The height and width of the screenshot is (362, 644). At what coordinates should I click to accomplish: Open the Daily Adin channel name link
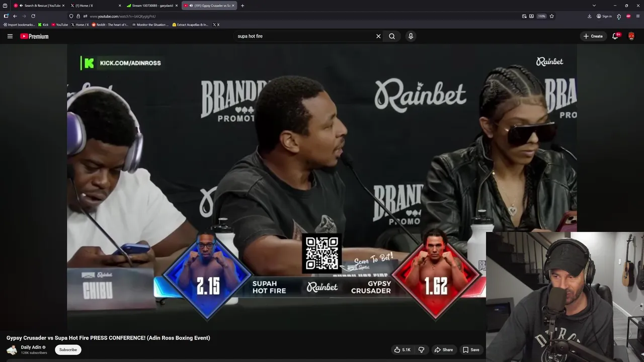[x=31, y=347]
